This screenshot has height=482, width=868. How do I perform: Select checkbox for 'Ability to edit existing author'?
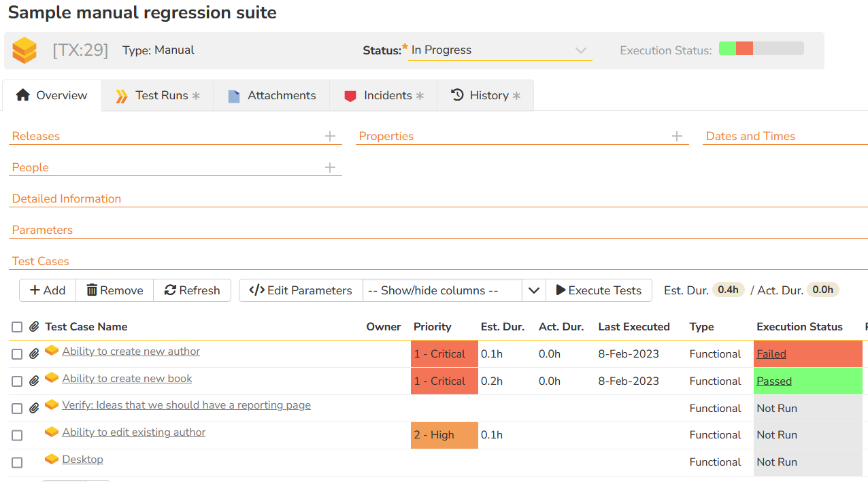17,435
